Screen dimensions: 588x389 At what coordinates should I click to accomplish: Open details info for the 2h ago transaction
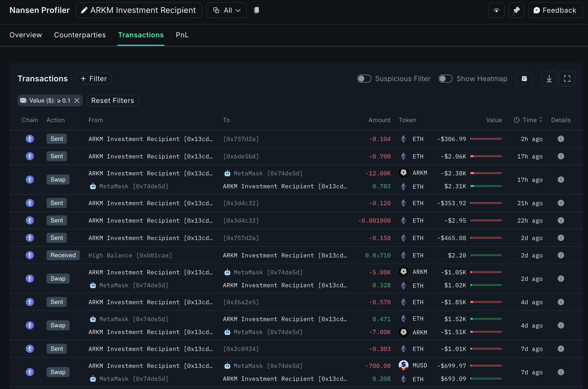pyautogui.click(x=560, y=139)
